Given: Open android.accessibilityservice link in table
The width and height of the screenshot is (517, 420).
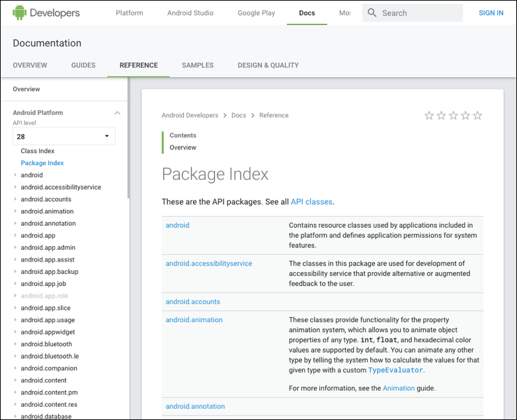Looking at the screenshot, I should pyautogui.click(x=209, y=263).
